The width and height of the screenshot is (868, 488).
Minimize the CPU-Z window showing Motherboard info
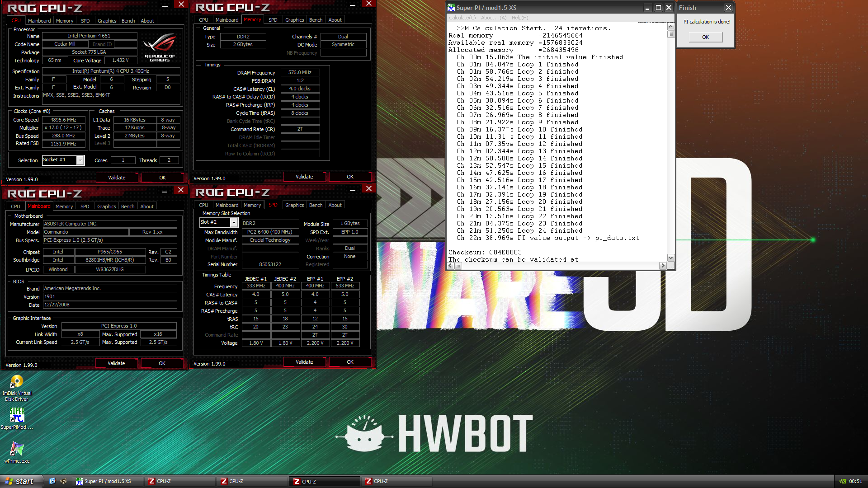(x=165, y=191)
